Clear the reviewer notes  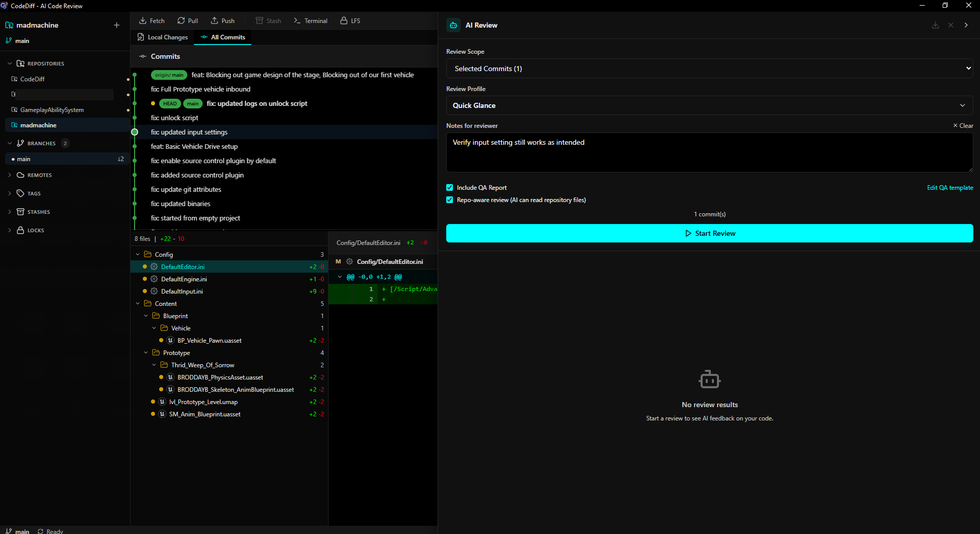click(x=963, y=125)
